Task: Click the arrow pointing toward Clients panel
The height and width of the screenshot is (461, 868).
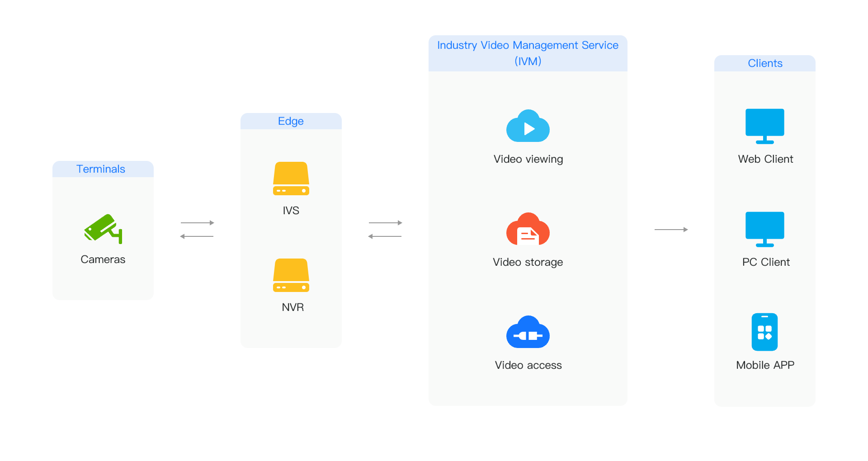Action: (671, 230)
